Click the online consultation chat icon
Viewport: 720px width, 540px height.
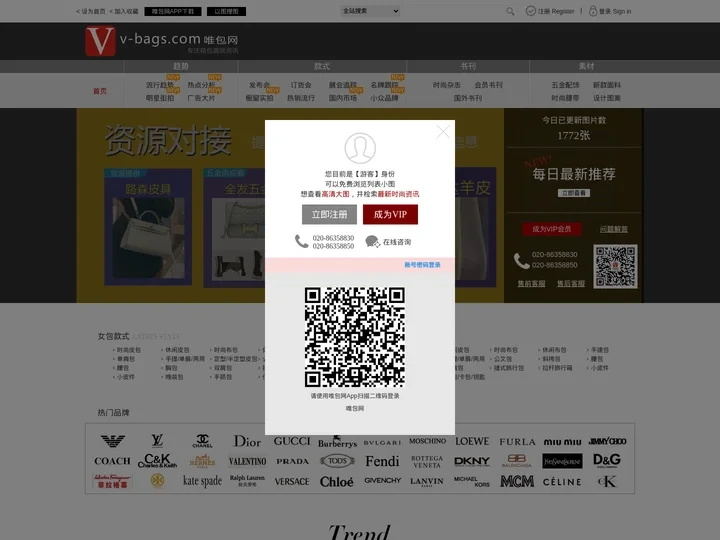372,241
